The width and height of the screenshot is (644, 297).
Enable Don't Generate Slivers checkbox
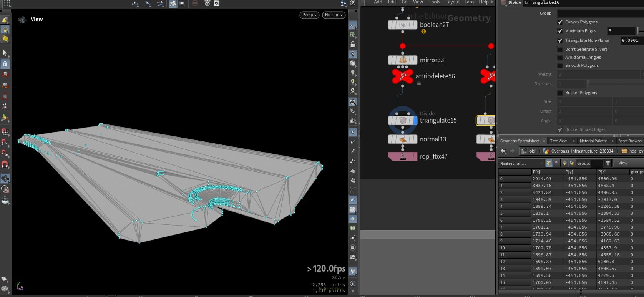560,50
